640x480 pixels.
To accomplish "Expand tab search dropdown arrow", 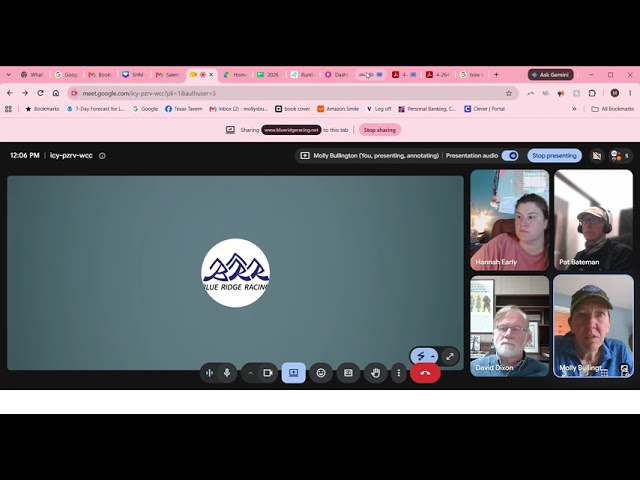I will tap(8, 75).
